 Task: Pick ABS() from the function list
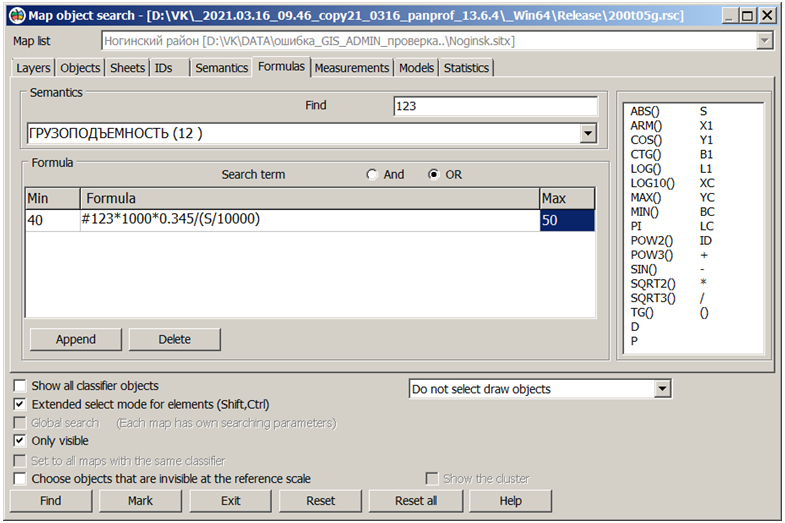(x=645, y=112)
